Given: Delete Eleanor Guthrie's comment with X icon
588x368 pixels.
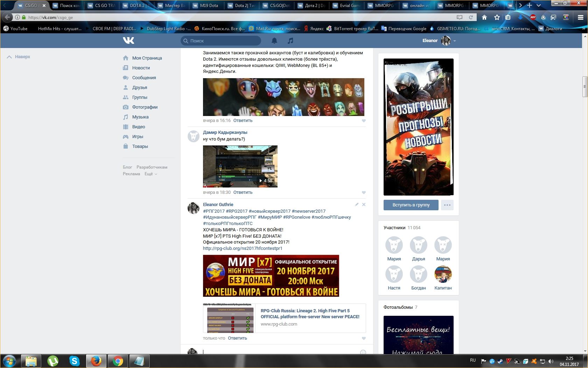Looking at the screenshot, I should coord(364,204).
